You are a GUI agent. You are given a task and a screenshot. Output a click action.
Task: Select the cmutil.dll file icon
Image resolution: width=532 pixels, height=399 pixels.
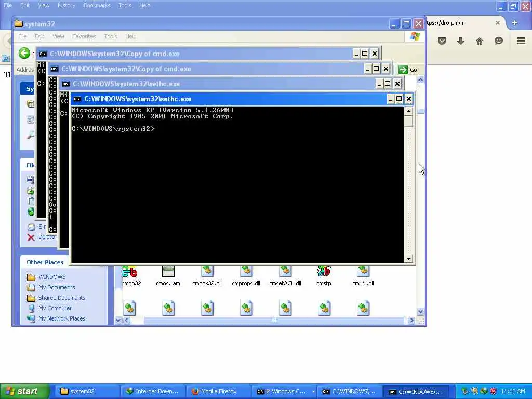click(x=363, y=271)
